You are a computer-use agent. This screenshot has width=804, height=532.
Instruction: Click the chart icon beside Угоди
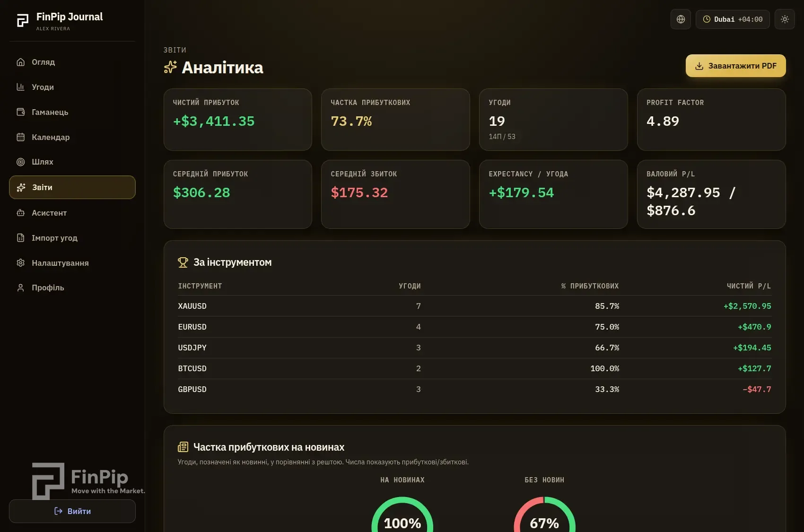20,87
